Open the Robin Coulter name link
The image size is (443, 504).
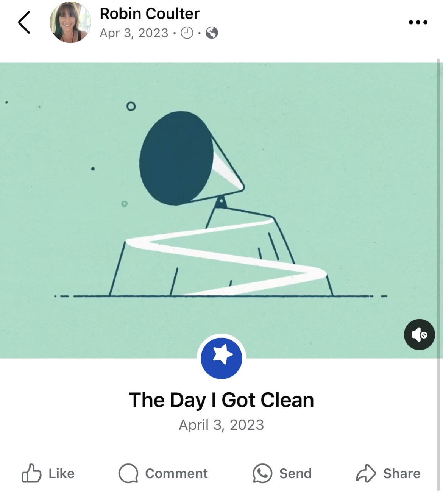(150, 14)
